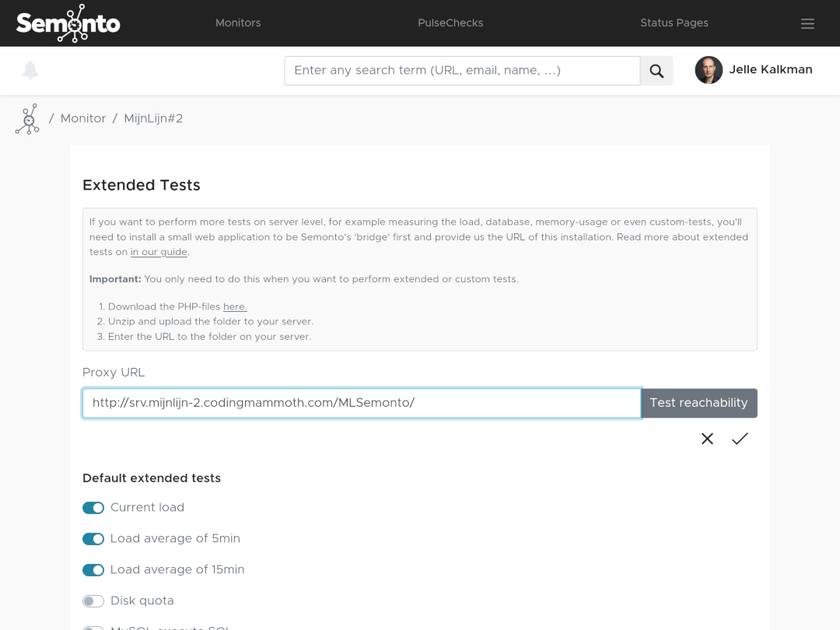Disable the Current load toggle
Screen dimensions: 840x630
coord(93,508)
